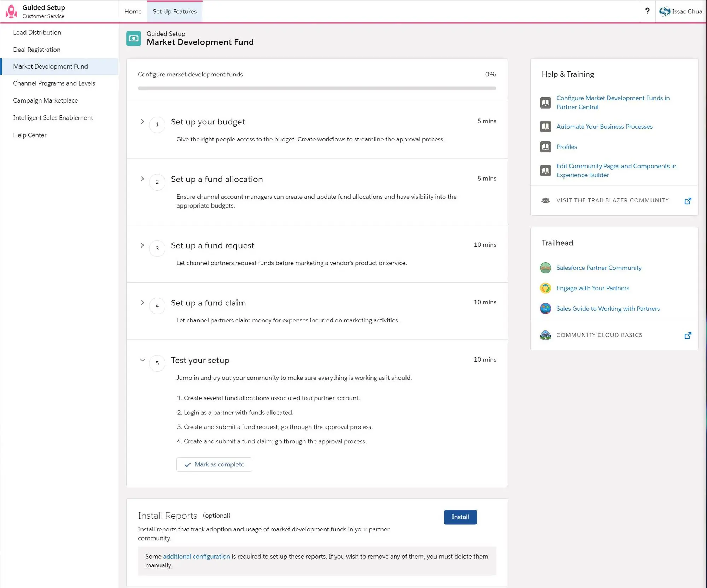Select the Set Up Features tab
This screenshot has height=588, width=707.
pos(175,11)
